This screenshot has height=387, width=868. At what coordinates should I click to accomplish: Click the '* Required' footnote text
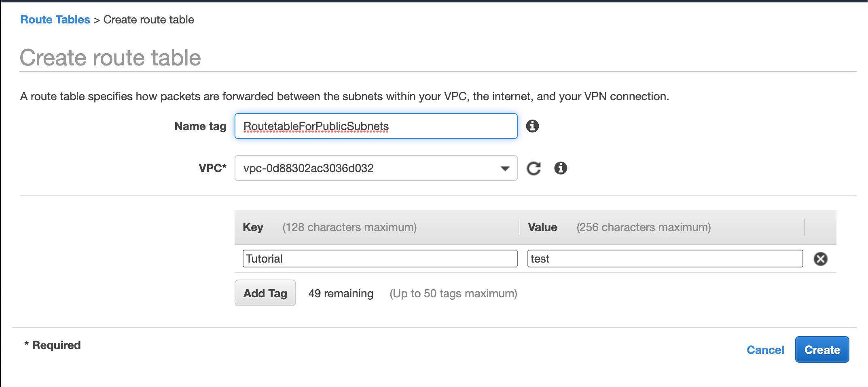tap(53, 345)
